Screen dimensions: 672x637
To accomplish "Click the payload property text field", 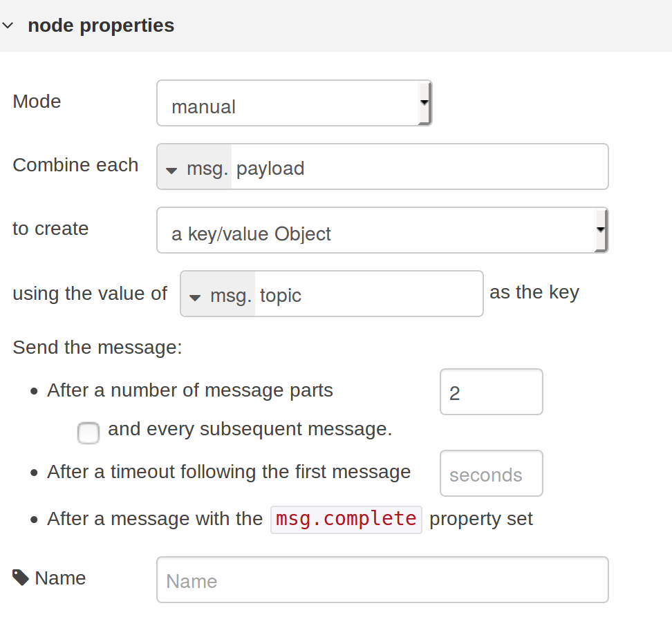I will (x=418, y=168).
